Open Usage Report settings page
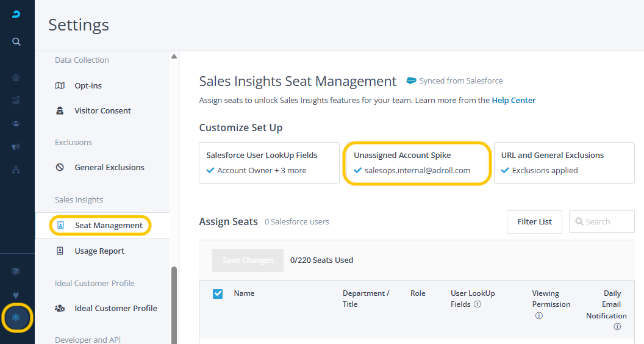644x344 pixels. coord(99,251)
